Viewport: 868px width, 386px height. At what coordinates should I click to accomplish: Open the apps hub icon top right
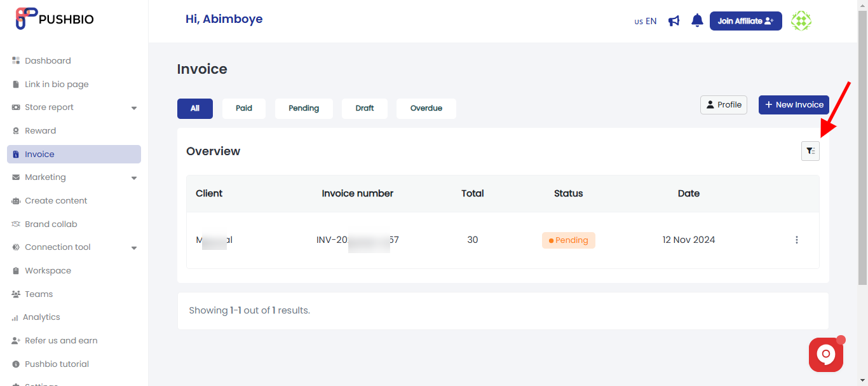click(801, 20)
